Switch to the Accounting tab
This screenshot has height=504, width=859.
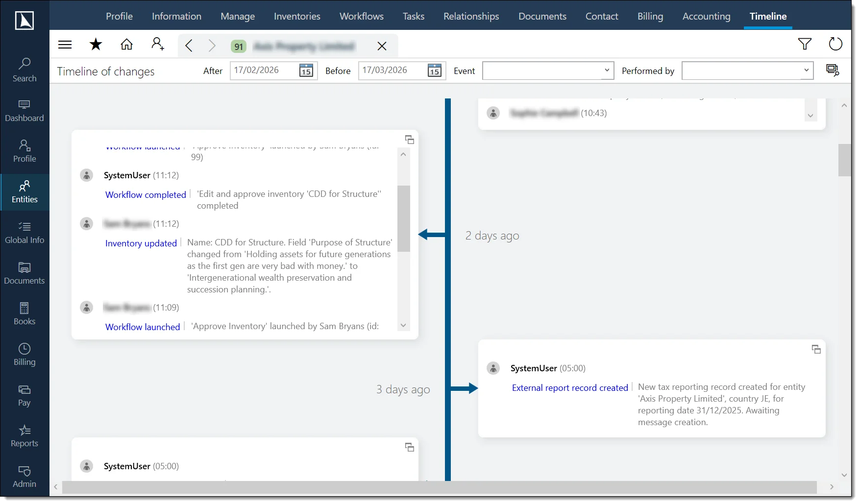tap(706, 16)
